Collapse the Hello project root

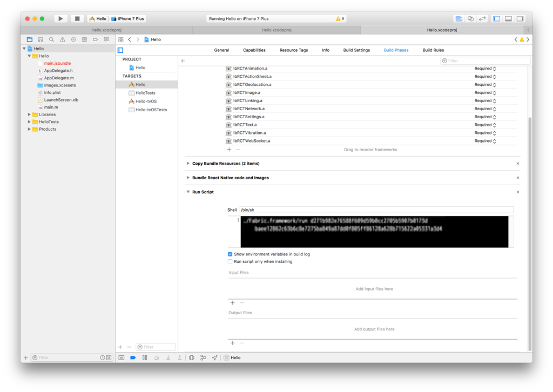[24, 49]
